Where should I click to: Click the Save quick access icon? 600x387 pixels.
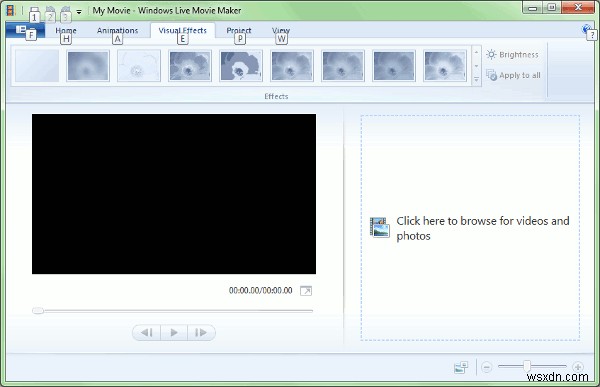coord(34,10)
